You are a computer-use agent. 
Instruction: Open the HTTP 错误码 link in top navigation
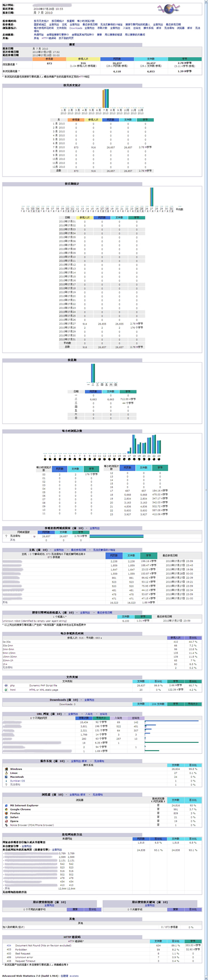click(48, 38)
